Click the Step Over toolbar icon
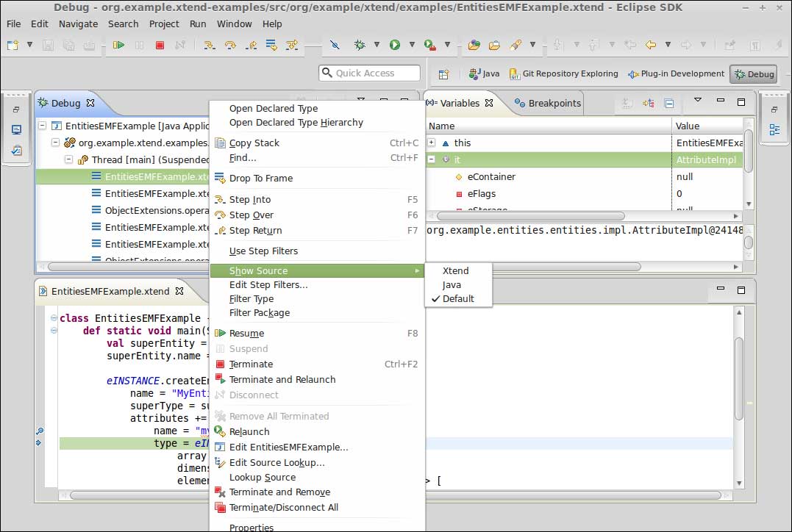792x532 pixels. [x=230, y=45]
